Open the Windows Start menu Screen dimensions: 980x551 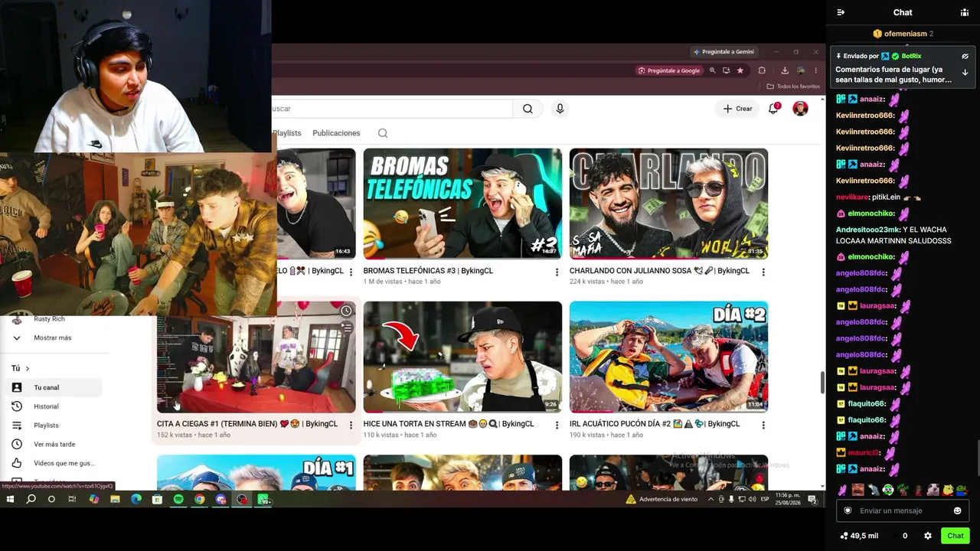click(10, 500)
